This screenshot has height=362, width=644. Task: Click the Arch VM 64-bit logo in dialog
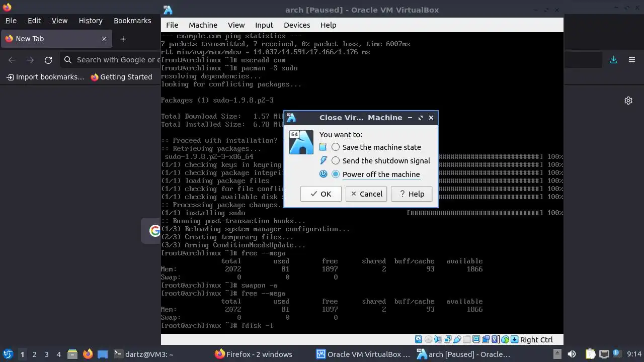pos(301,142)
